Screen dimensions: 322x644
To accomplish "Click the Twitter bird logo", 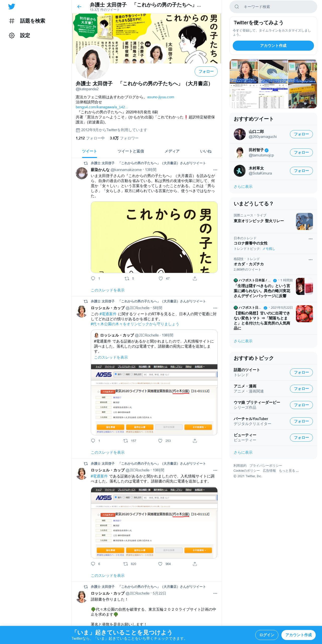I will tap(12, 7).
